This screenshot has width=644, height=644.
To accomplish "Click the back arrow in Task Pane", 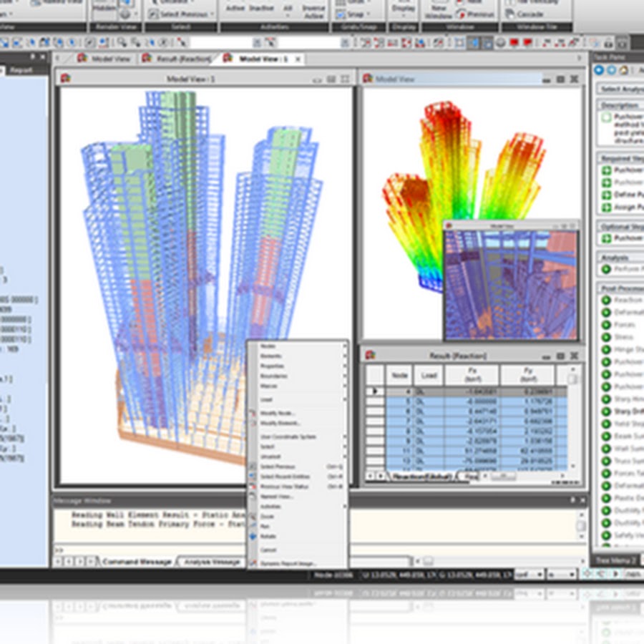I will pos(600,69).
